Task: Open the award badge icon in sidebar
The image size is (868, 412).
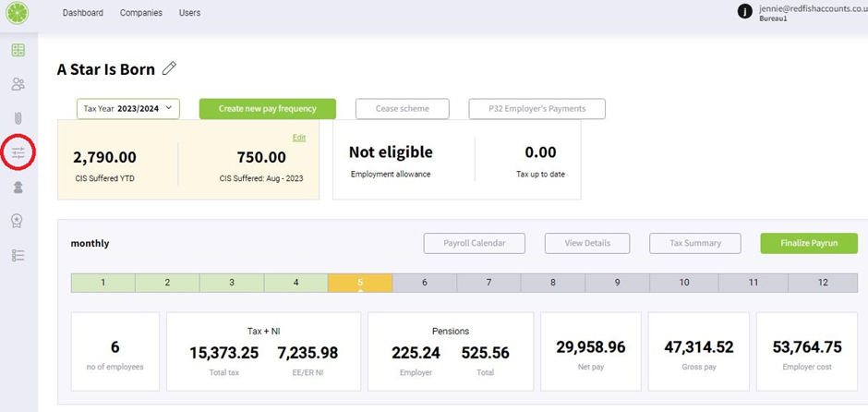Action: (x=18, y=222)
